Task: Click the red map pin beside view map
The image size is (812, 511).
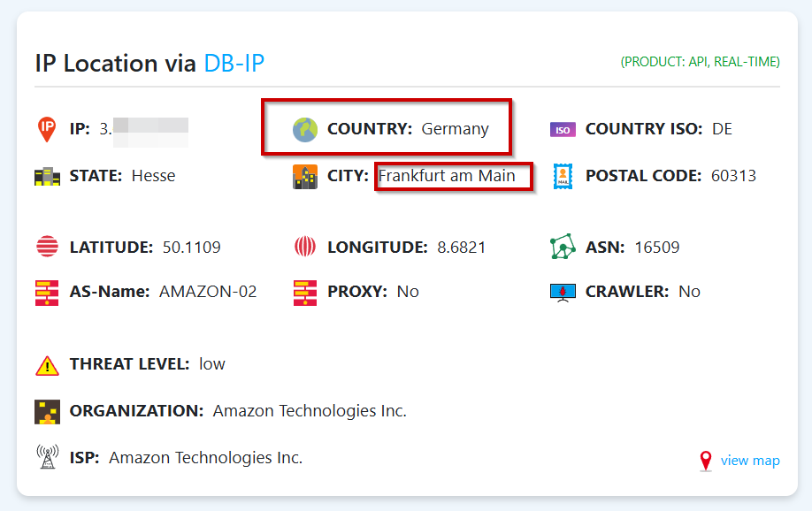Action: (x=705, y=461)
